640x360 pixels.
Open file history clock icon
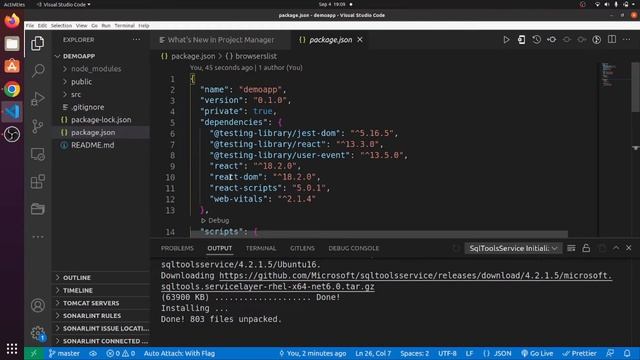click(536, 40)
